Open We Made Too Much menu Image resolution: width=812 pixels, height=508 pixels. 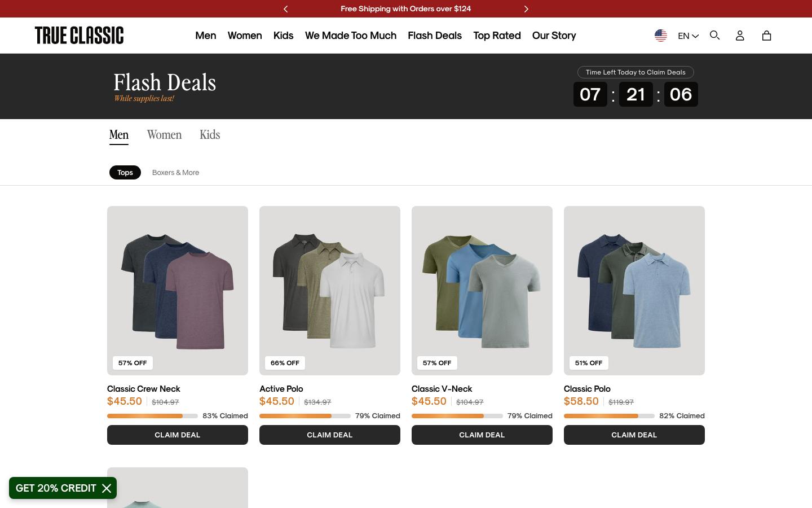pyautogui.click(x=351, y=36)
